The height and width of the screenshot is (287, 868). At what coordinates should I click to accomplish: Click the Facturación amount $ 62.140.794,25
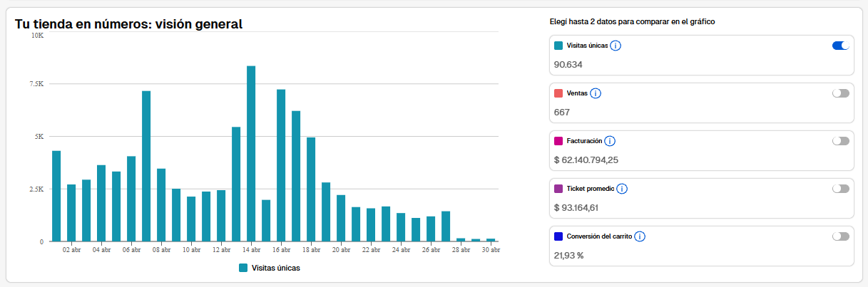point(586,160)
